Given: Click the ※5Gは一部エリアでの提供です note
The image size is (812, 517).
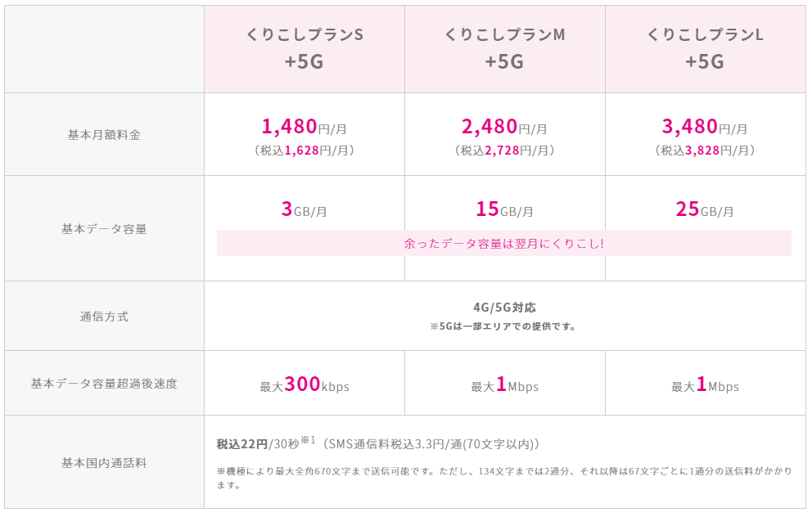Looking at the screenshot, I should click(x=503, y=326).
